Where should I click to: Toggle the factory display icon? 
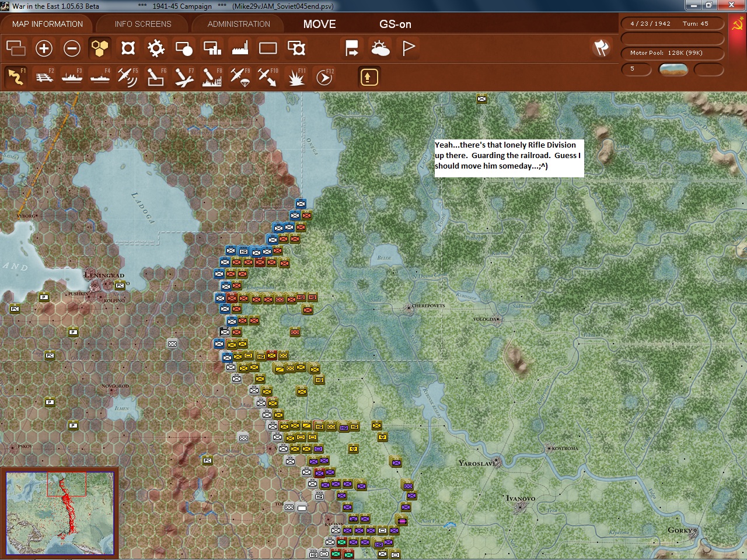pyautogui.click(x=240, y=48)
